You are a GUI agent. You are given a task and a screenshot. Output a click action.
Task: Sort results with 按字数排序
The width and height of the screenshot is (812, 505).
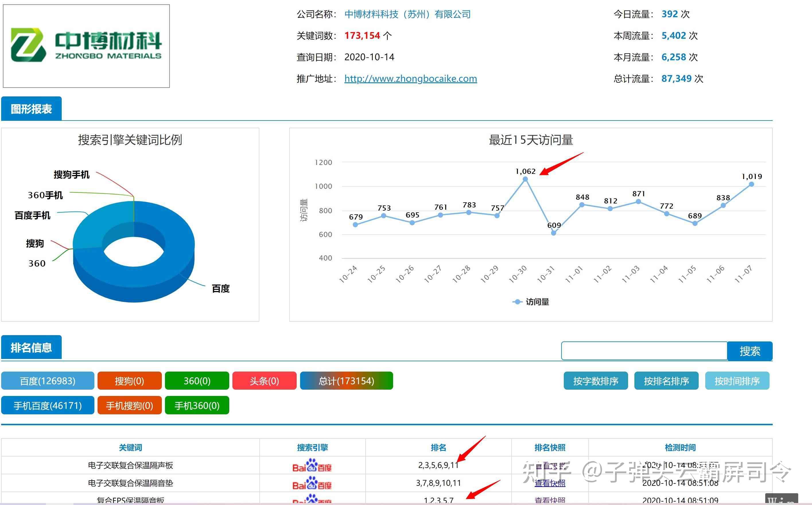pos(596,381)
